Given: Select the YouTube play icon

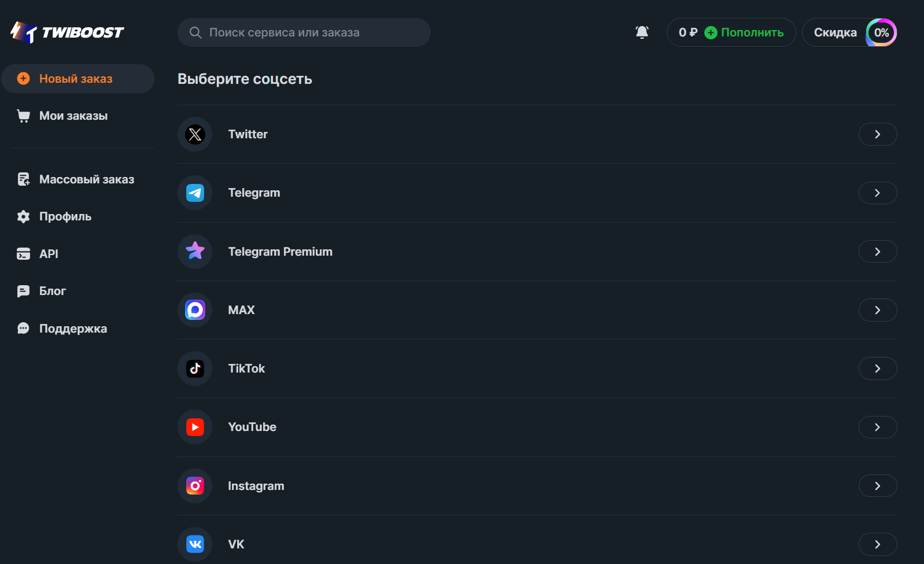Looking at the screenshot, I should 195,427.
